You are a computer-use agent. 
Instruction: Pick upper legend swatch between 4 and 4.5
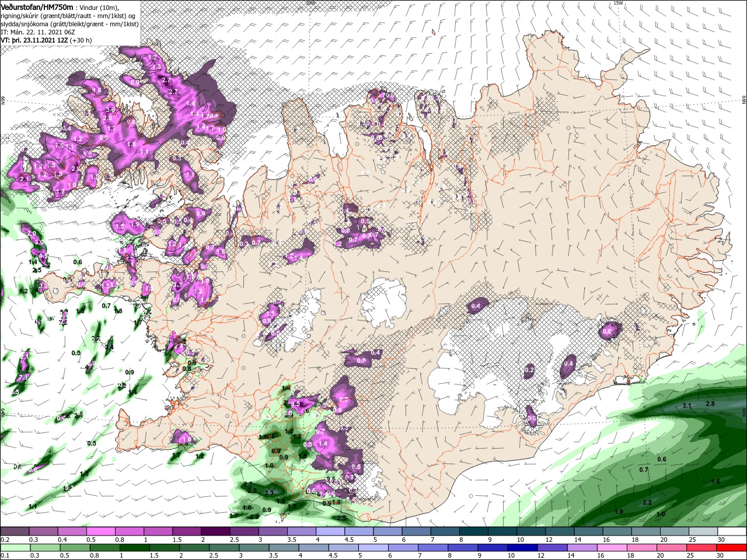click(330, 531)
